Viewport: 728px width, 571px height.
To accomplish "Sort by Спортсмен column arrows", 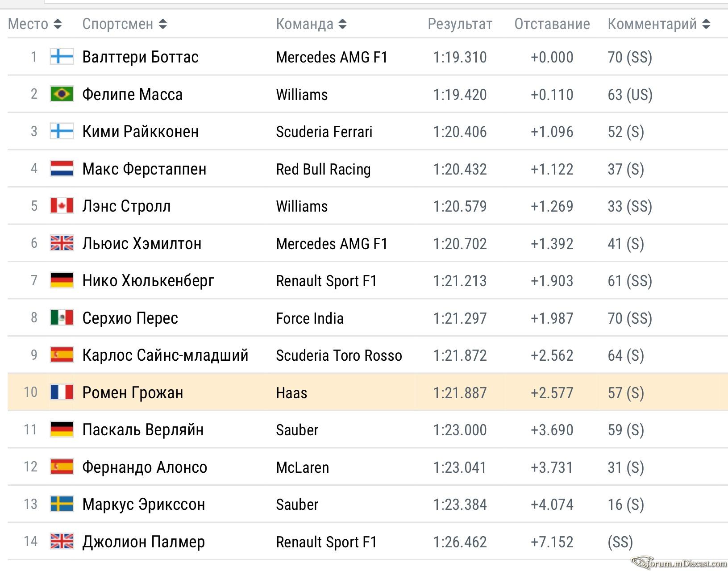I will (x=163, y=24).
